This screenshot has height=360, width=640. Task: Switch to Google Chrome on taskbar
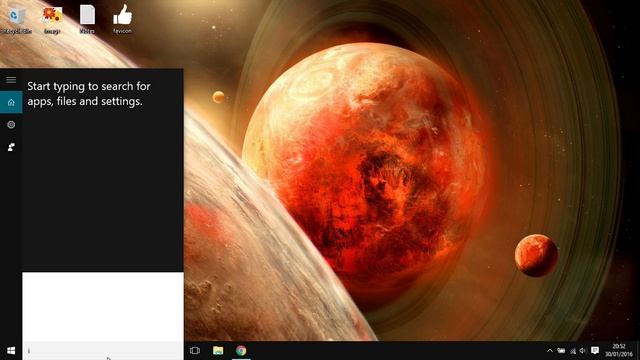[x=241, y=351]
